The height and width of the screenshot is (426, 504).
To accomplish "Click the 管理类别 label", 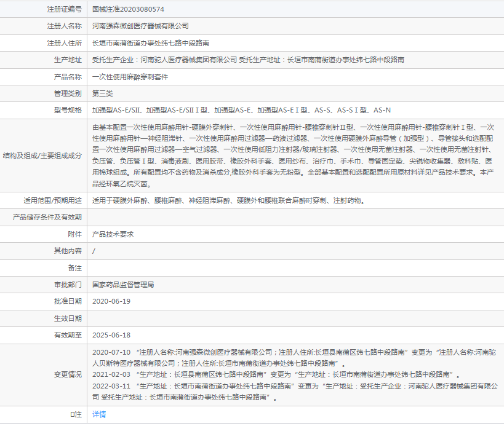I will pos(68,93).
